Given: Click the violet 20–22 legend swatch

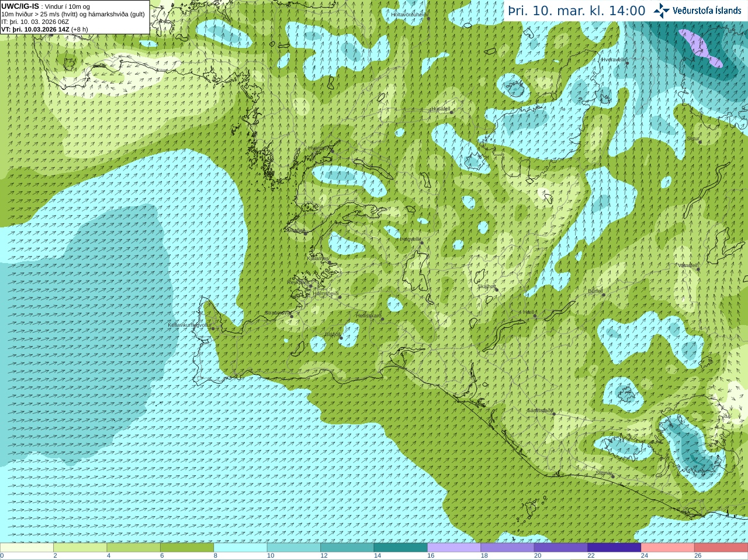Looking at the screenshot, I should pyautogui.click(x=561, y=548).
